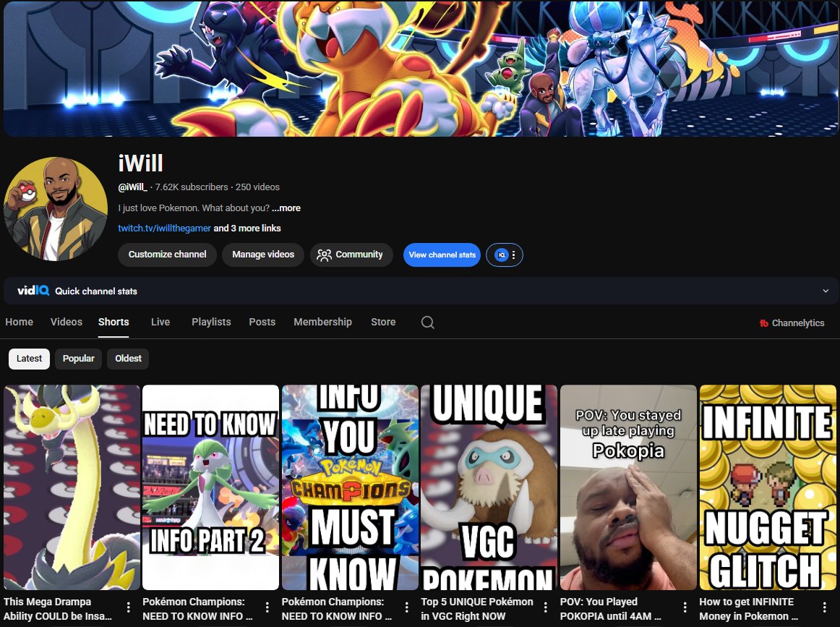Image resolution: width=840 pixels, height=627 pixels.
Task: Click title 'This Mega Drampa Ability COULD be Insa...'
Action: 58,609
